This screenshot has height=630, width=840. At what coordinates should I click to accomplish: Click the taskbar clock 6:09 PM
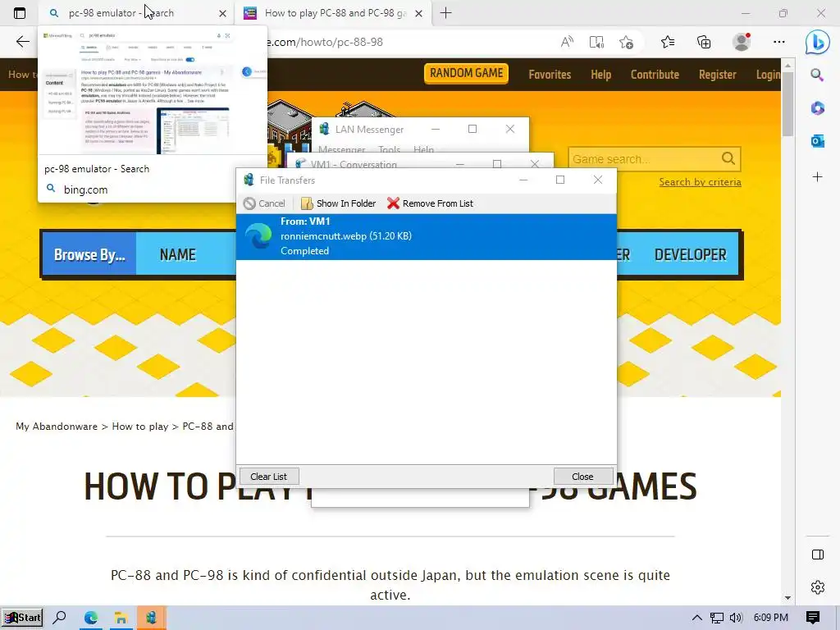(x=770, y=618)
